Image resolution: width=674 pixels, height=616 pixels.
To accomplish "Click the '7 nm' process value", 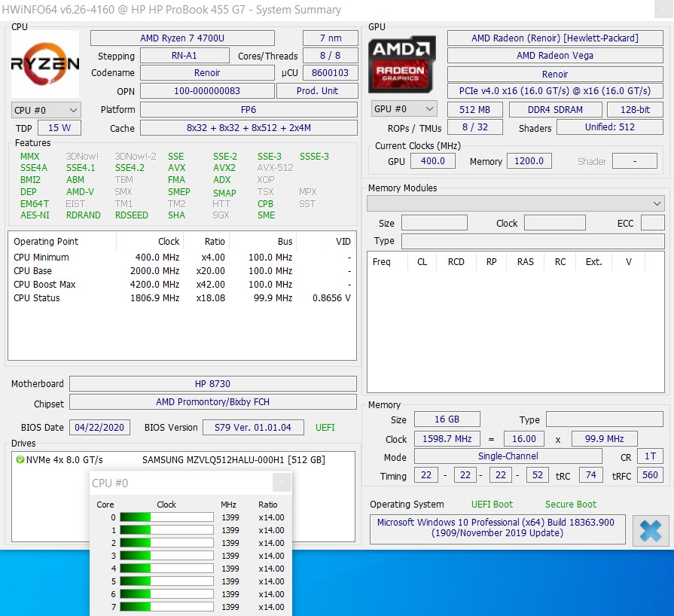I will [331, 38].
